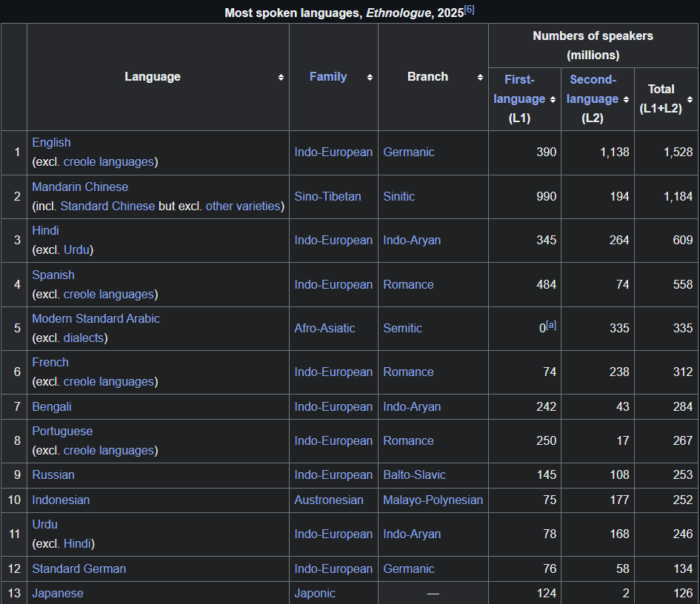Open Germanic branch link in English row
Viewport: 700px width, 604px height.
tap(408, 152)
